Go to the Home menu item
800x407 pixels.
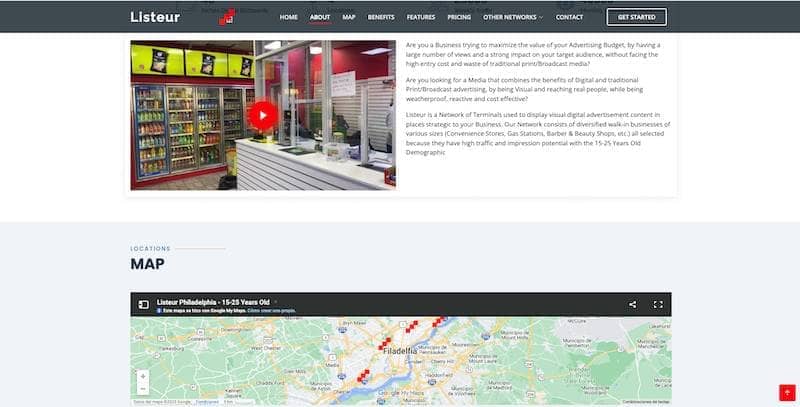click(x=289, y=17)
